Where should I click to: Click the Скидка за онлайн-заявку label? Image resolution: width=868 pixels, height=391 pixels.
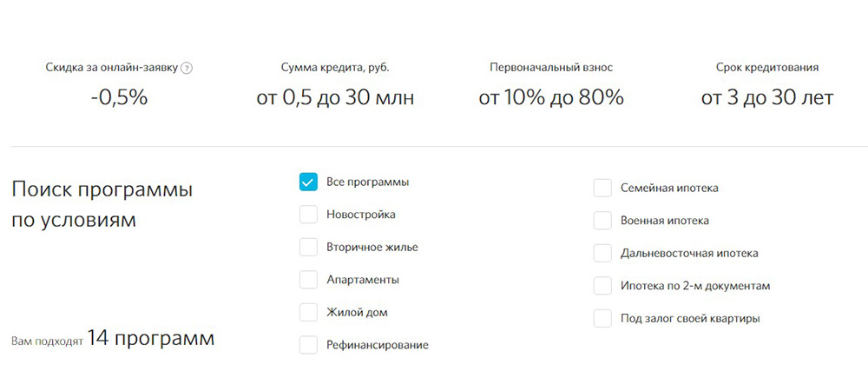coord(112,68)
